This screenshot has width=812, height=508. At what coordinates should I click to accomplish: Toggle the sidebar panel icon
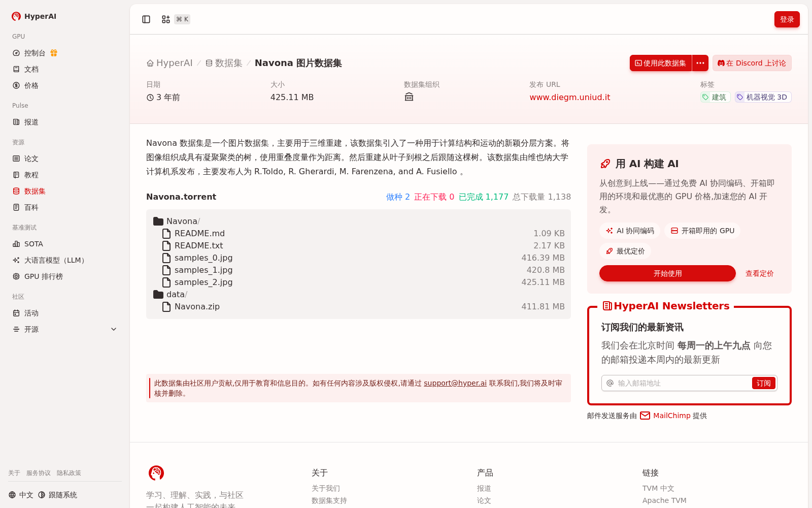click(146, 19)
